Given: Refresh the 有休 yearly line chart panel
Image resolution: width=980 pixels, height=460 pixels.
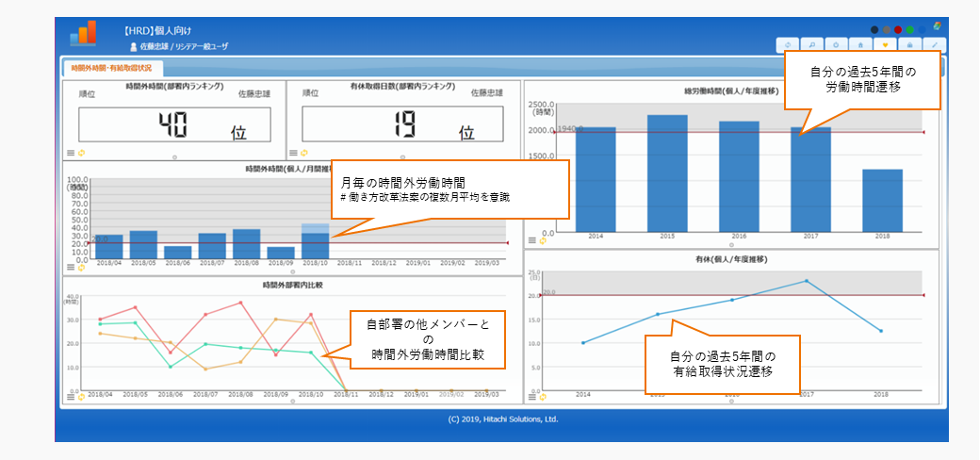Looking at the screenshot, I should point(543,396).
